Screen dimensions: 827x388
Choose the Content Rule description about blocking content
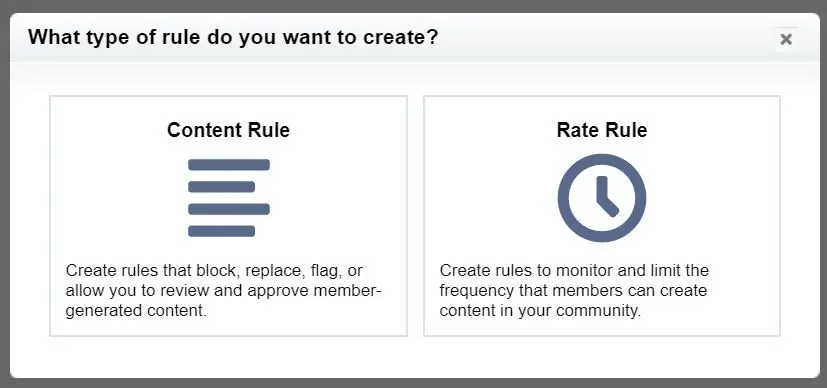(x=224, y=290)
